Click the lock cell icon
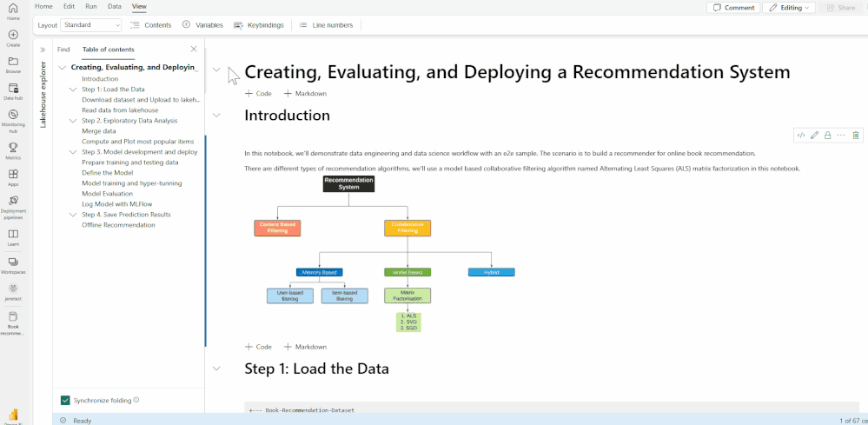The height and width of the screenshot is (425, 868). coord(827,135)
